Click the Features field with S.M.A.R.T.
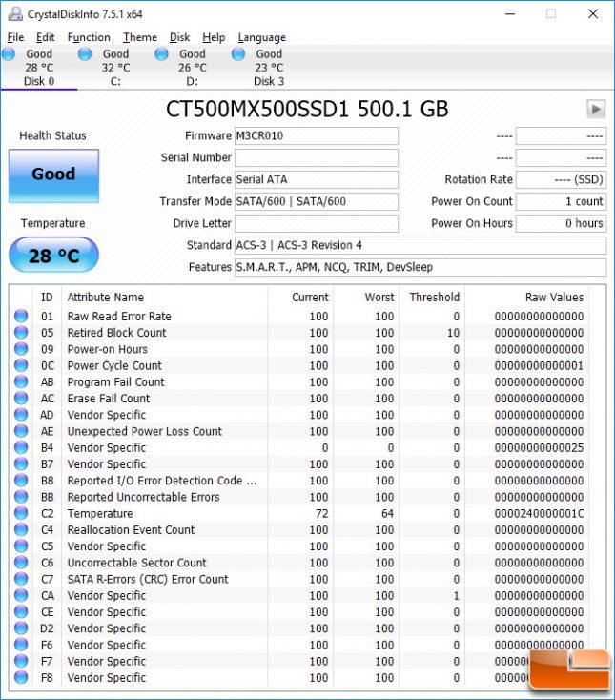This screenshot has height=700, width=615. coord(420,267)
